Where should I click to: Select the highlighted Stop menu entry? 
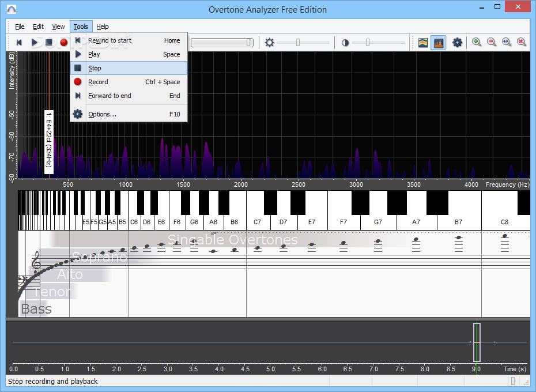pos(129,68)
